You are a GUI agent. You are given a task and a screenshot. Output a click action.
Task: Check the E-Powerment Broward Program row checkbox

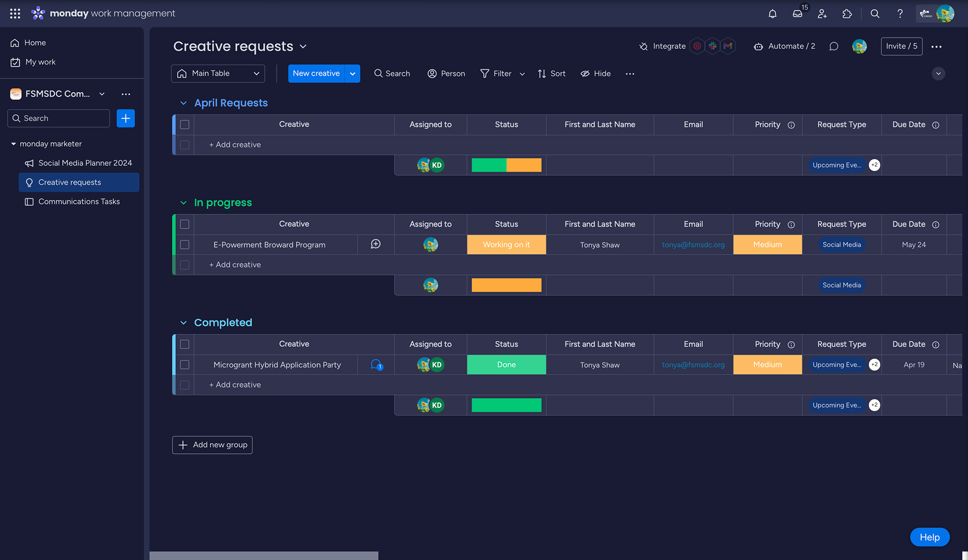coord(185,244)
